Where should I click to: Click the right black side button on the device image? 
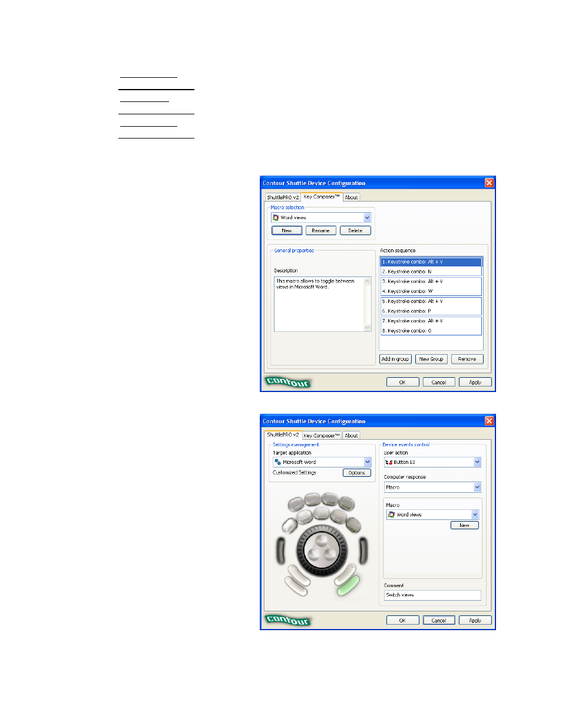click(x=363, y=550)
